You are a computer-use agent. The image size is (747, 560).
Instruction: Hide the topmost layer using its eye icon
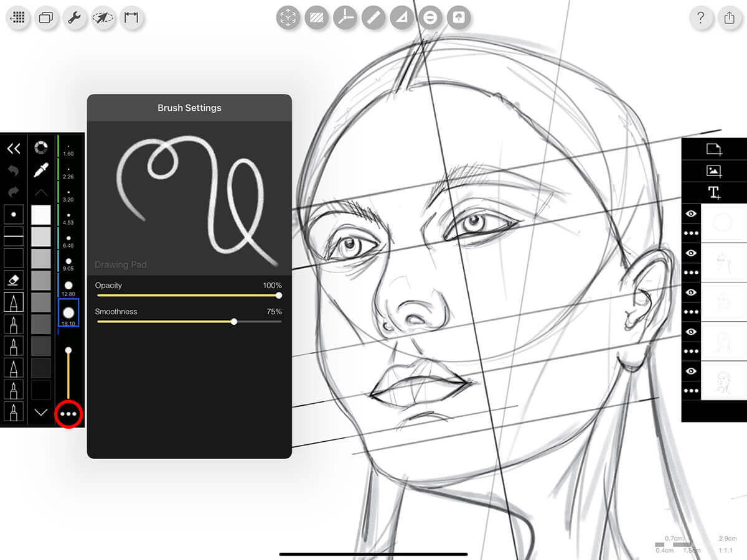(x=691, y=213)
